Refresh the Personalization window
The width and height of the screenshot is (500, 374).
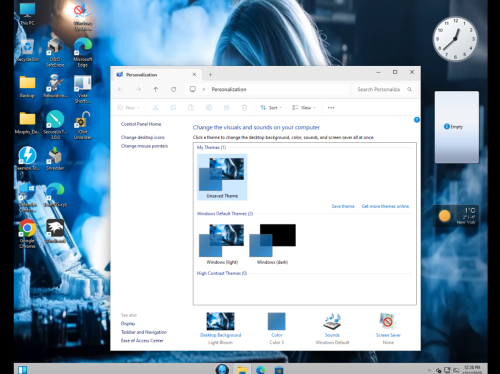pos(173,89)
